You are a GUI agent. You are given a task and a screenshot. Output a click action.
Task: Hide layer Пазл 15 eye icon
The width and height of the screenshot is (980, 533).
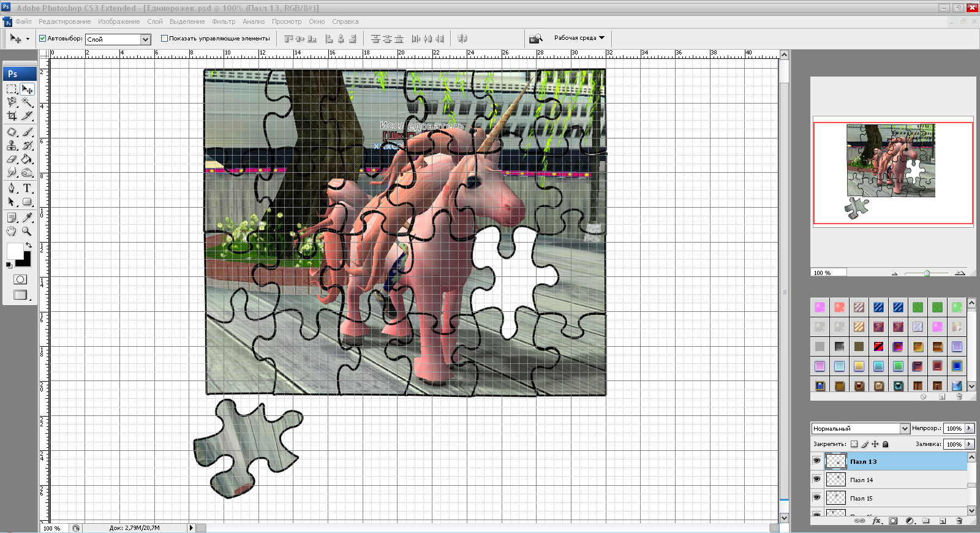(816, 497)
